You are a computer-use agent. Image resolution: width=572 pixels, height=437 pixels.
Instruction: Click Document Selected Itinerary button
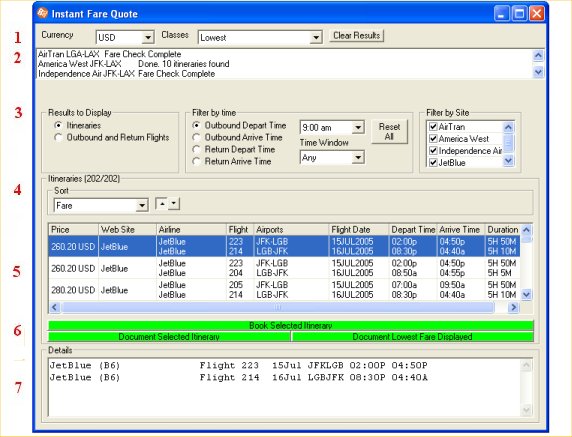tap(169, 337)
